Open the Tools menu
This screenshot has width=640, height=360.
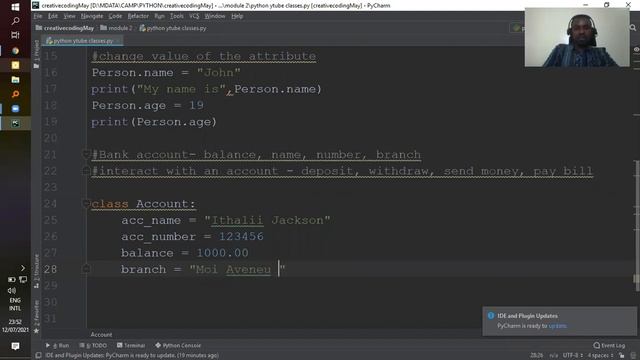(176, 16)
